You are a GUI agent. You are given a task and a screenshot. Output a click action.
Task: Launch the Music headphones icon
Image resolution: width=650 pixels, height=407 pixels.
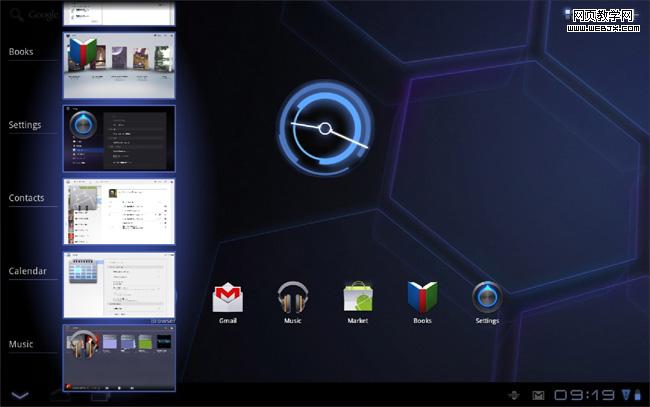(292, 298)
